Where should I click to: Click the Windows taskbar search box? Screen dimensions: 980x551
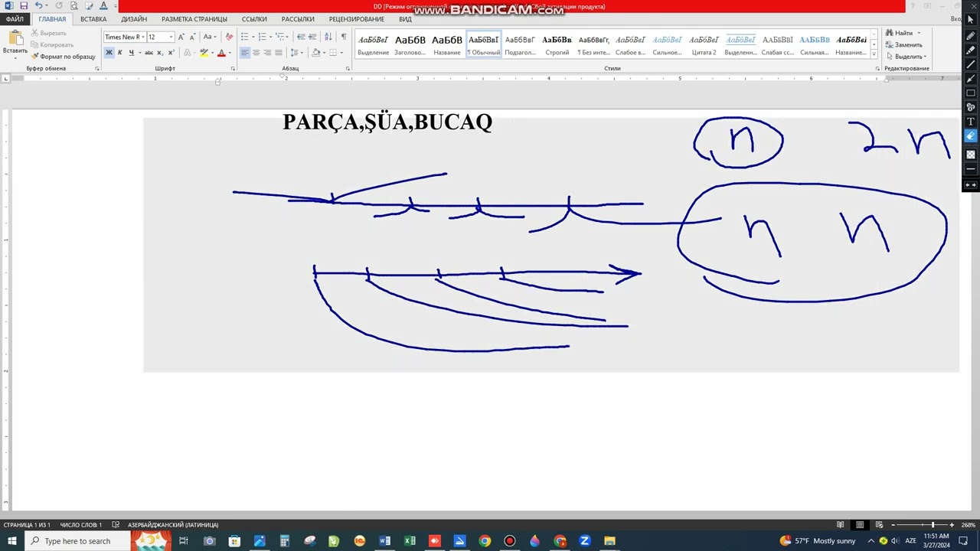tap(77, 541)
